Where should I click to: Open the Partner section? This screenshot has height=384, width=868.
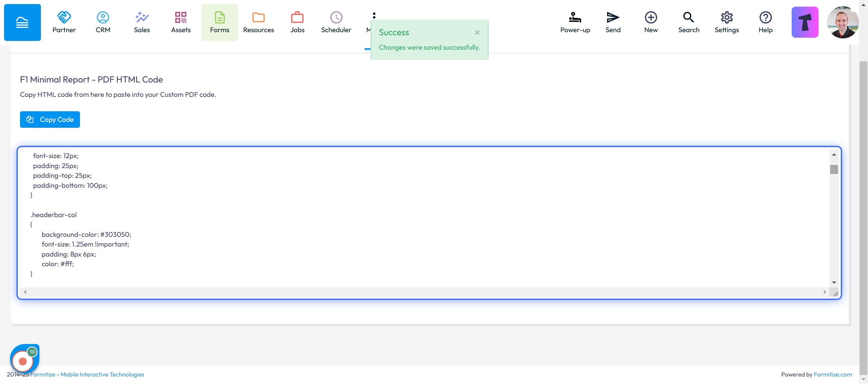(64, 22)
